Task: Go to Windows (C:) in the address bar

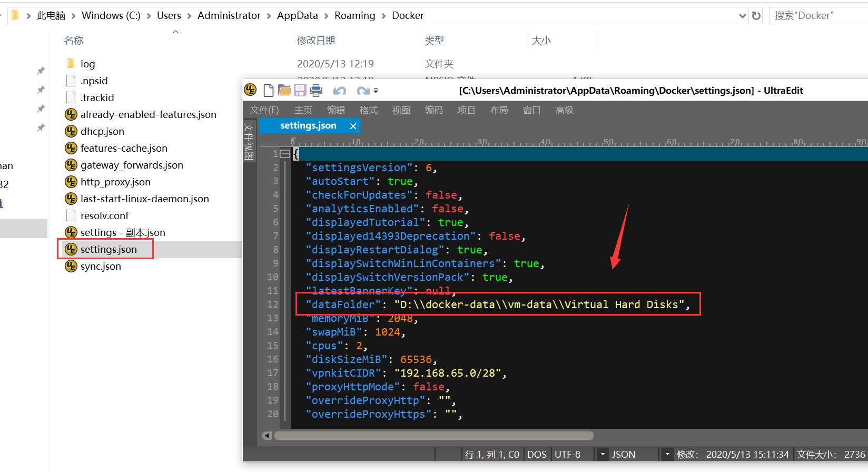Action: pyautogui.click(x=111, y=15)
